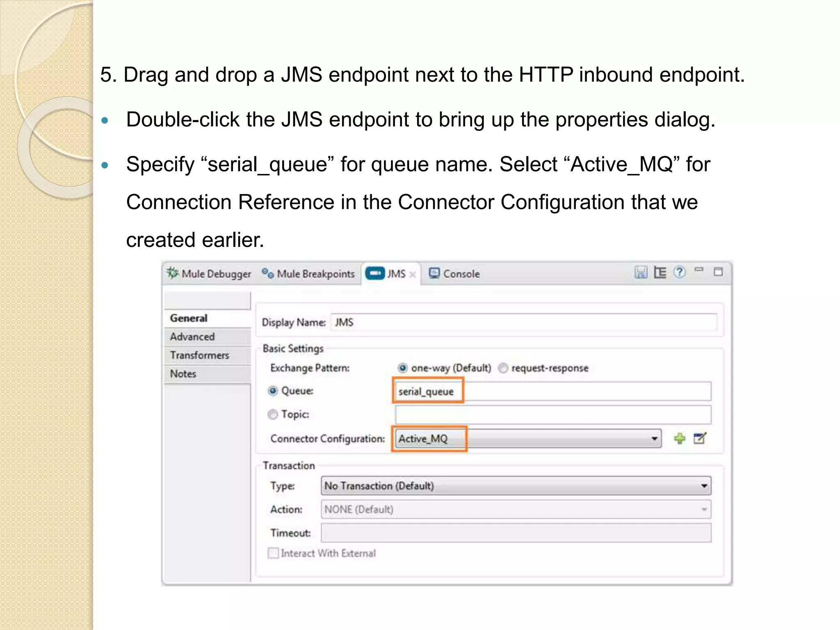Open the Advanced section
The image size is (840, 630).
207,337
